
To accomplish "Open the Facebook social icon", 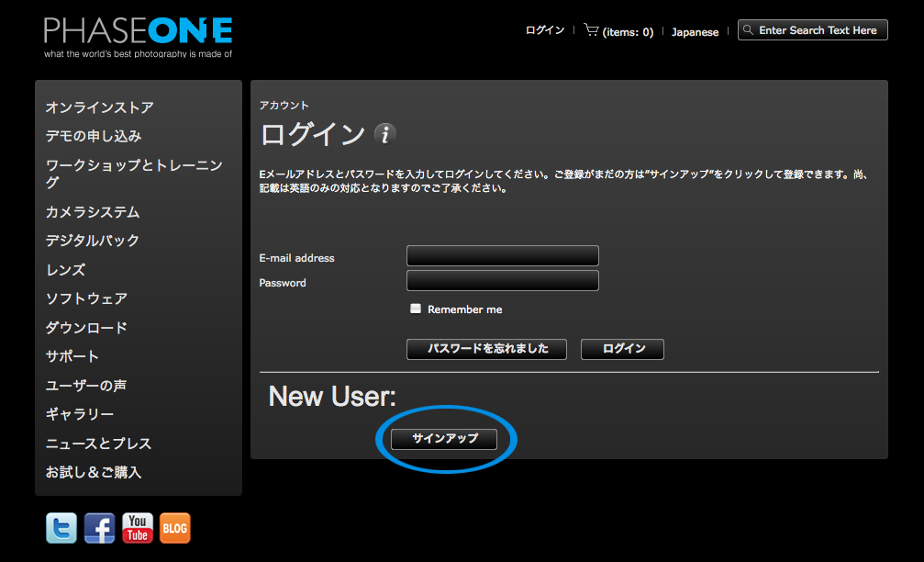I will coord(98,528).
